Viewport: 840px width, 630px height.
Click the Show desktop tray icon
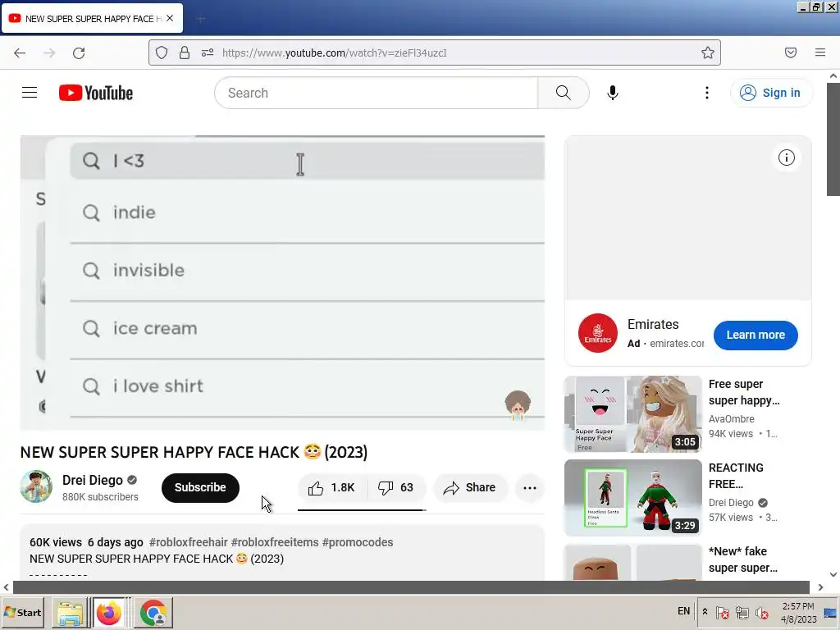pos(830,612)
